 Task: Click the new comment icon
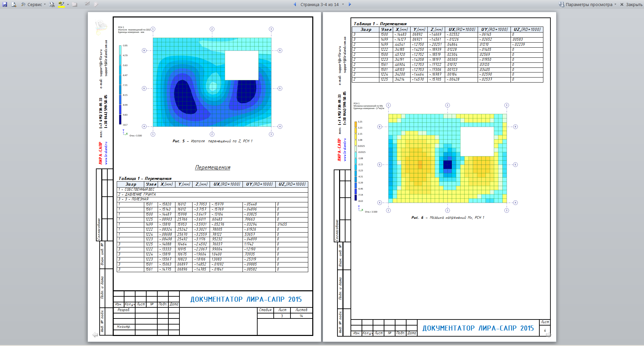point(75,4)
